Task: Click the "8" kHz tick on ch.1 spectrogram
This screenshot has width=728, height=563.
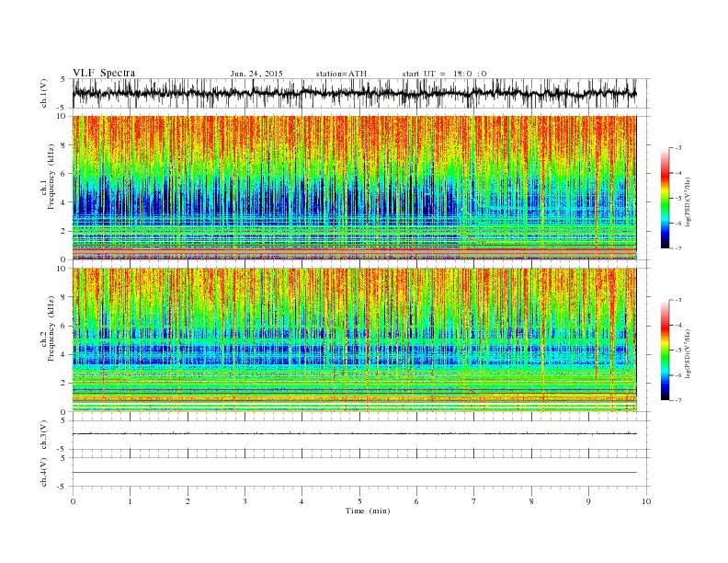Action: click(64, 145)
